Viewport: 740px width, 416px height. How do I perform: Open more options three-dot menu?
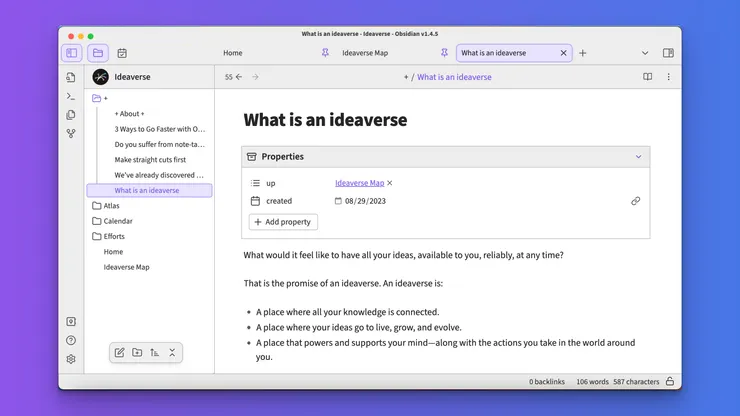click(668, 77)
